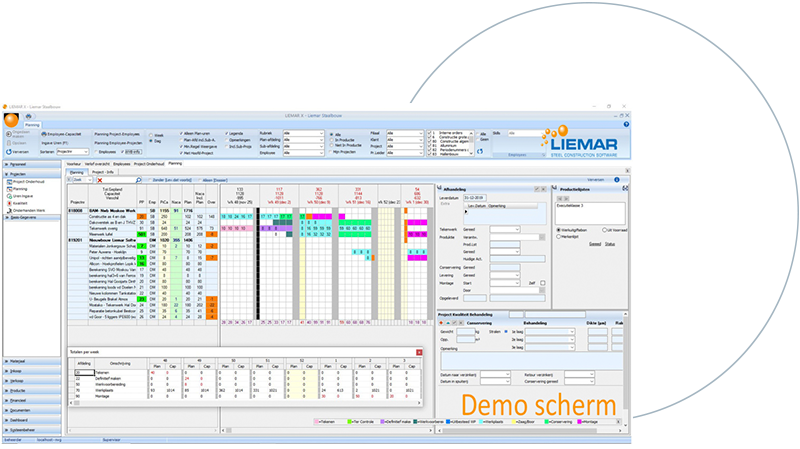Expand the Dashboard sidebar group
The image size is (800, 449).
tap(32, 420)
